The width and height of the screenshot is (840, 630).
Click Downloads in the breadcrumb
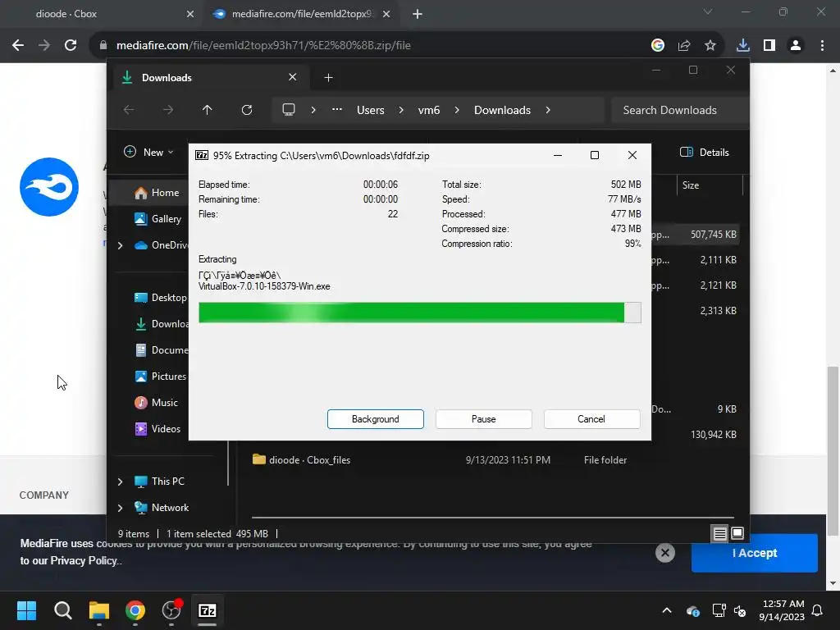point(503,110)
